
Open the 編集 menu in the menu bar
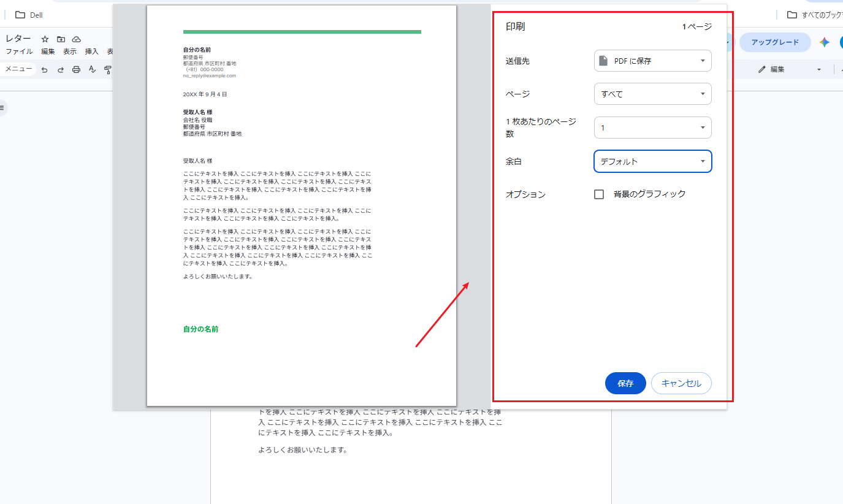[x=48, y=52]
